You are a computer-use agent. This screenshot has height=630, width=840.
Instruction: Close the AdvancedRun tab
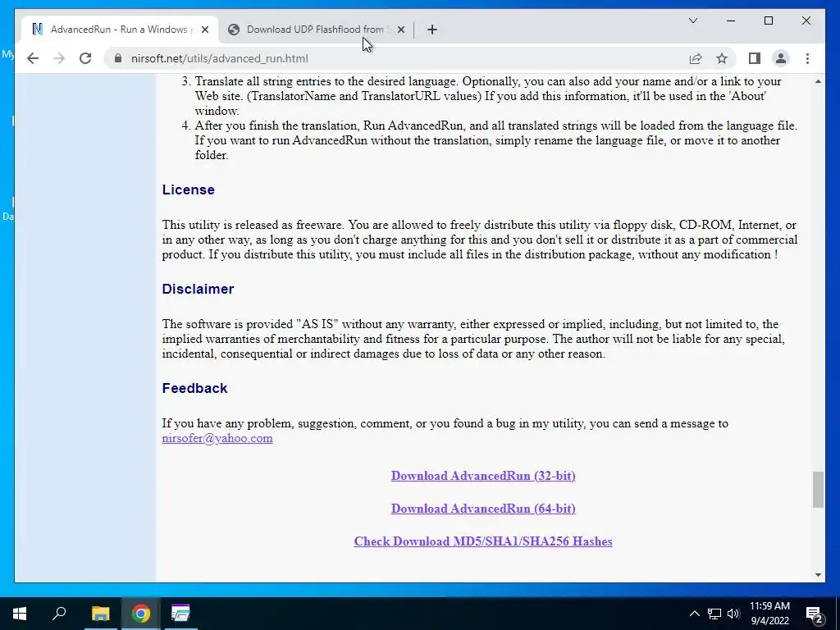tap(204, 30)
